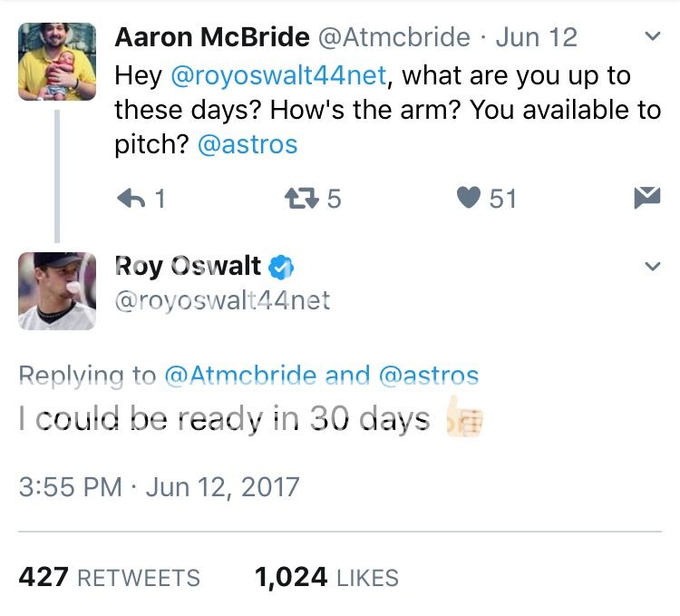680x616 pixels.
Task: Open Aaron McBride's profile picture
Action: [x=56, y=62]
